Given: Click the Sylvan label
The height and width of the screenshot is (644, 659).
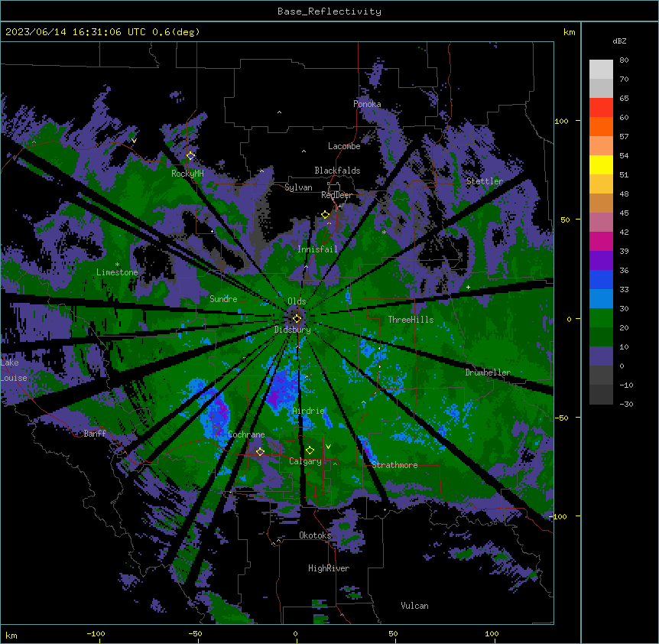Looking at the screenshot, I should pos(298,187).
